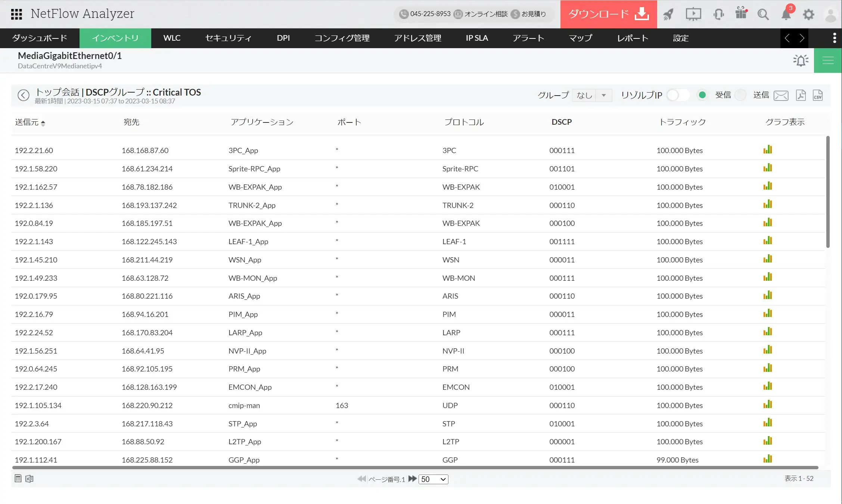The width and height of the screenshot is (842, 504).
Task: Export the table as CSV
Action: click(x=817, y=96)
